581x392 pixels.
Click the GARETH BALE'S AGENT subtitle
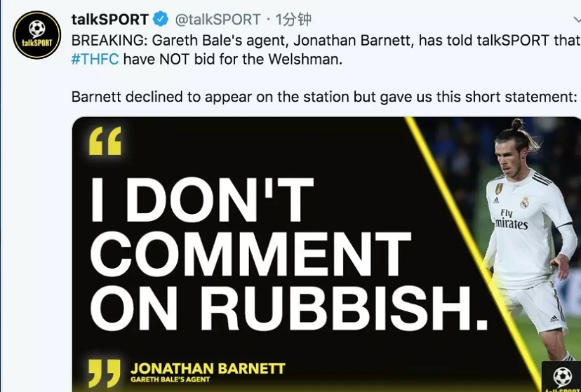170,379
